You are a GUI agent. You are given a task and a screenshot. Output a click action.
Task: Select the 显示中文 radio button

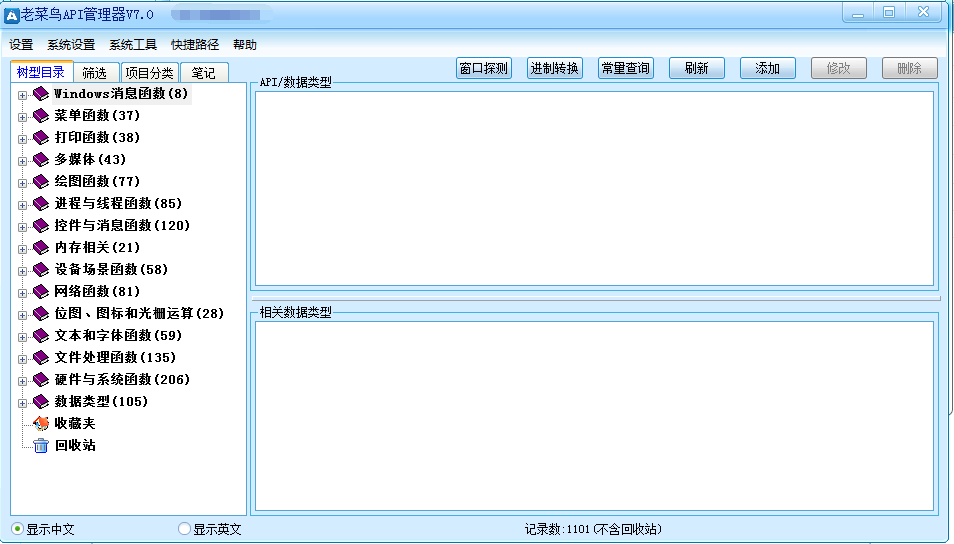pos(18,529)
